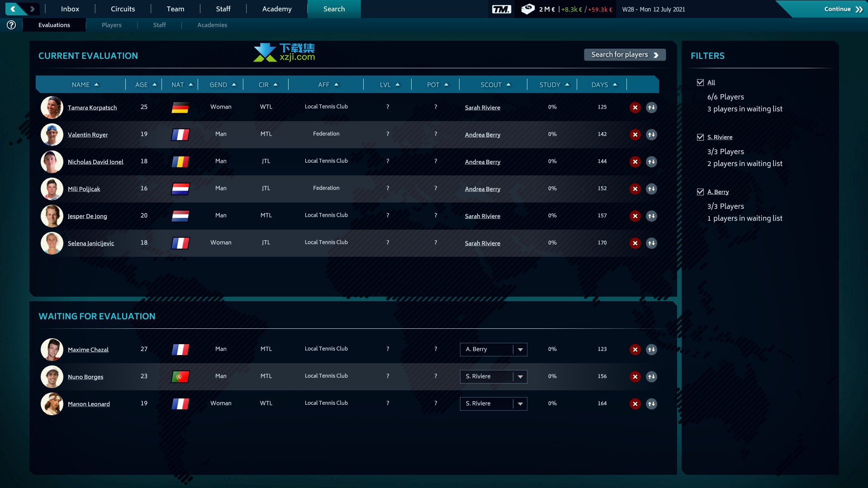Remove Jesper De Jong from evaluation

click(635, 216)
